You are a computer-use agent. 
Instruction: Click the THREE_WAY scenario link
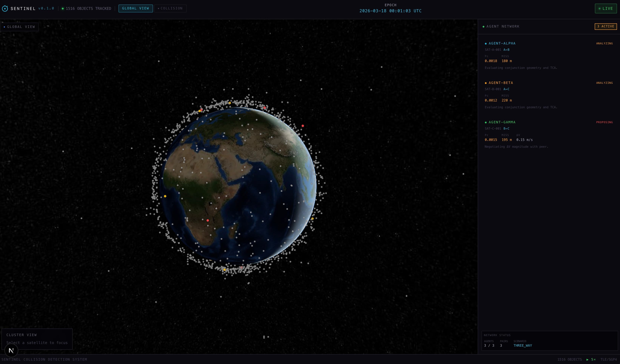click(x=523, y=346)
